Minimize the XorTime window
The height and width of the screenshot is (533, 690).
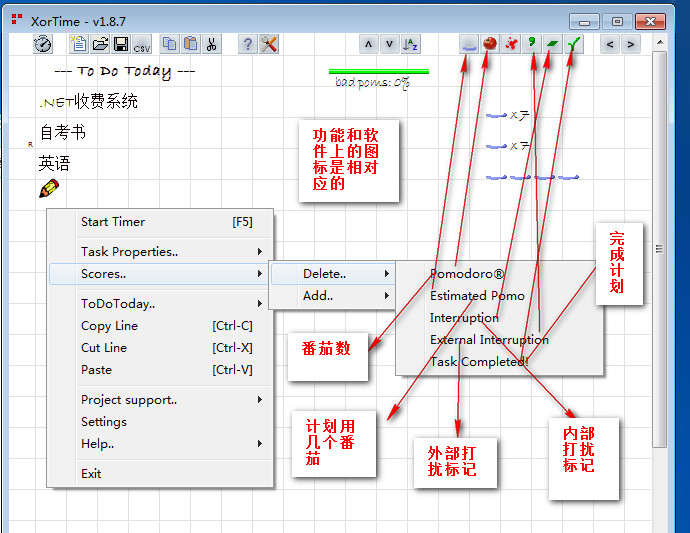tap(584, 22)
